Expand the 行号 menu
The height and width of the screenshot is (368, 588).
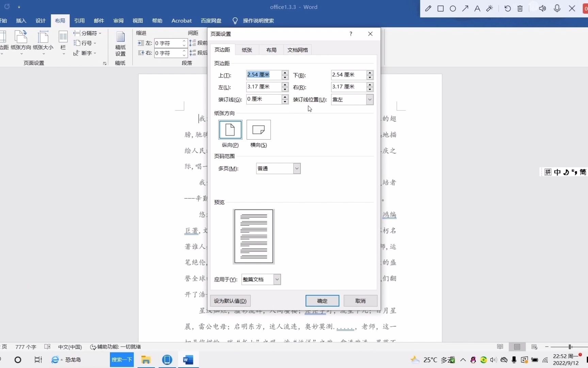(x=85, y=43)
